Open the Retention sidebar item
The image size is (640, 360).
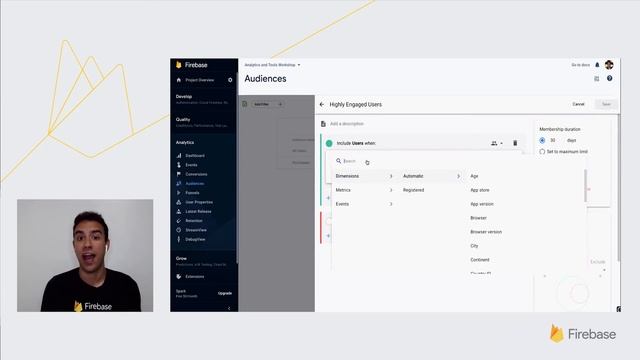point(193,221)
